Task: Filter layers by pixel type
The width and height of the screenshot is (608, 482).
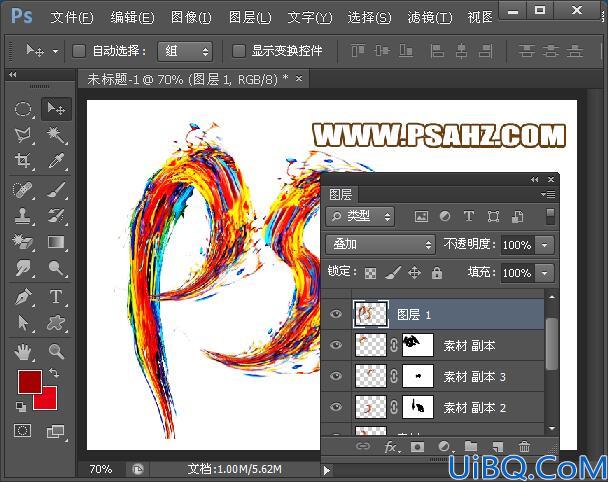Action: (421, 216)
